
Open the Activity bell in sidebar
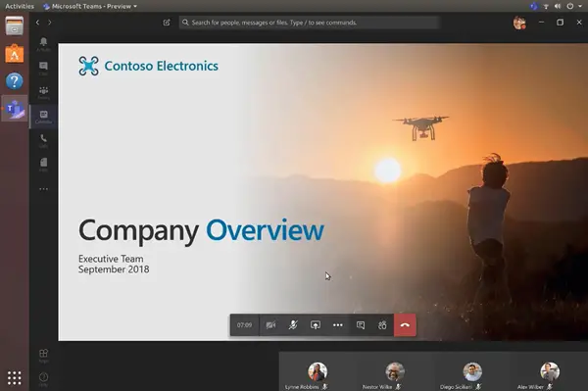(x=43, y=44)
